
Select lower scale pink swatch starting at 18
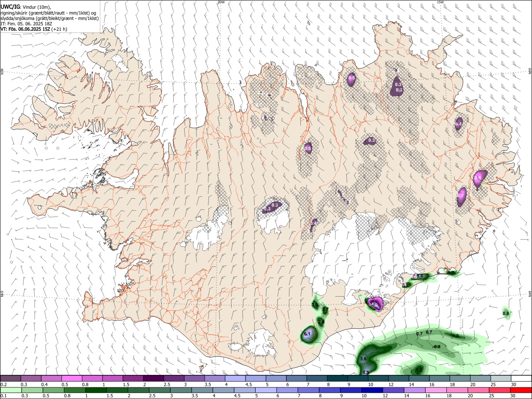point(457,390)
